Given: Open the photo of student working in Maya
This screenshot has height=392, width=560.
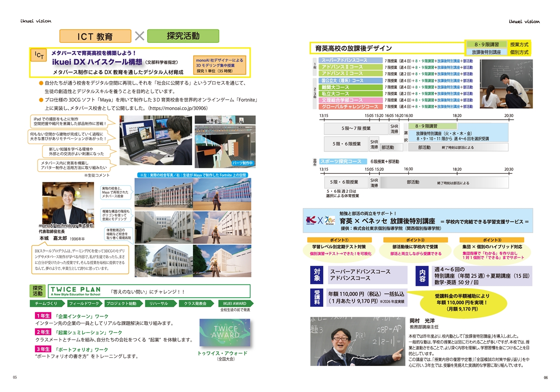Looking at the screenshot, I should click(x=155, y=140).
